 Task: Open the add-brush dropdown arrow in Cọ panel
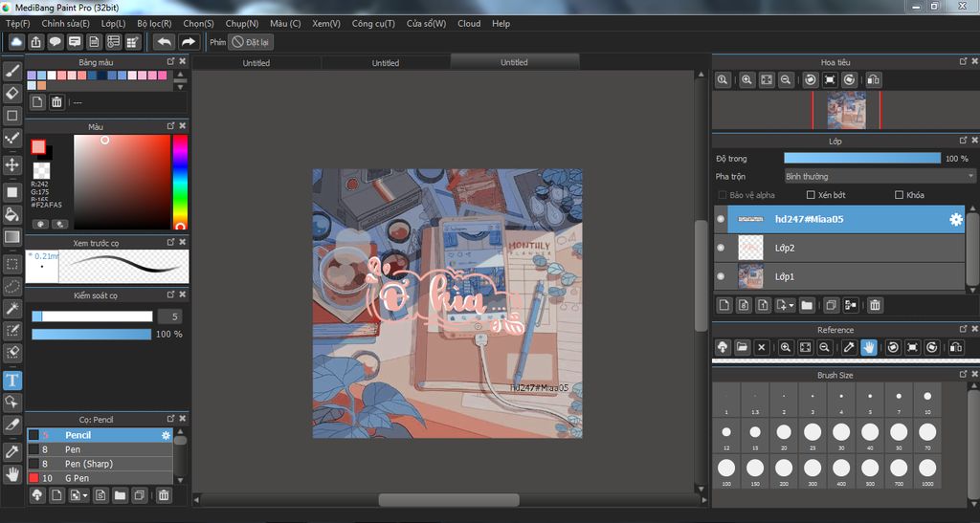(85, 495)
